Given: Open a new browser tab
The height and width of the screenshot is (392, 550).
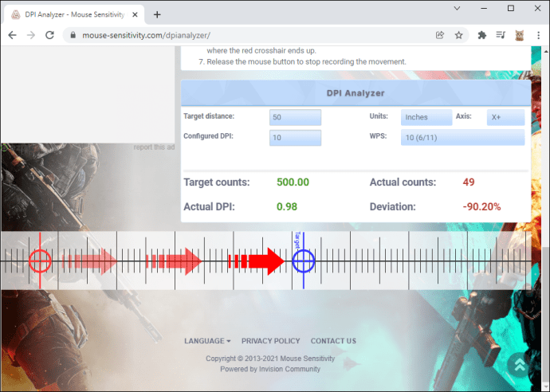Looking at the screenshot, I should coord(157,14).
